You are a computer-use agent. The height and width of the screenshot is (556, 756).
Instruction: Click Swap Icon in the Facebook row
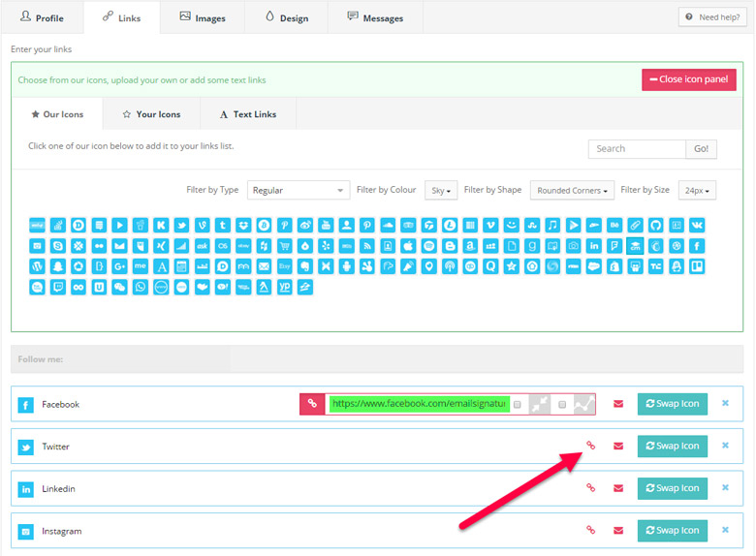(x=672, y=404)
